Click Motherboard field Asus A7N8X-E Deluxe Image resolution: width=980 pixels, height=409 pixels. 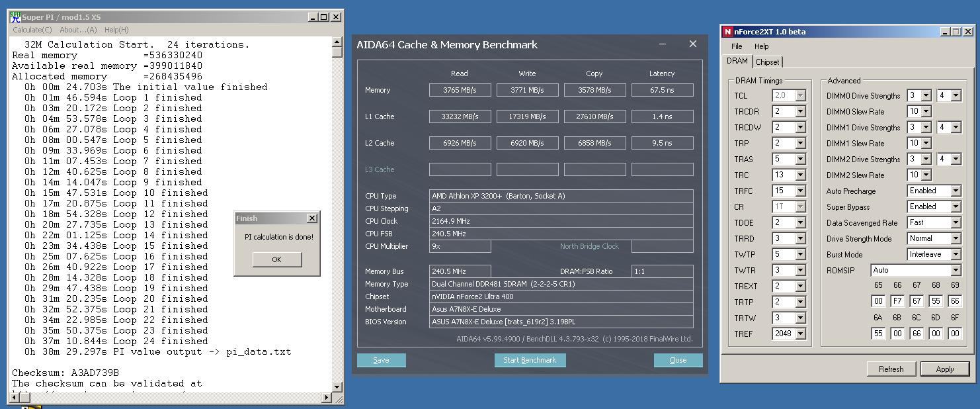click(x=561, y=309)
